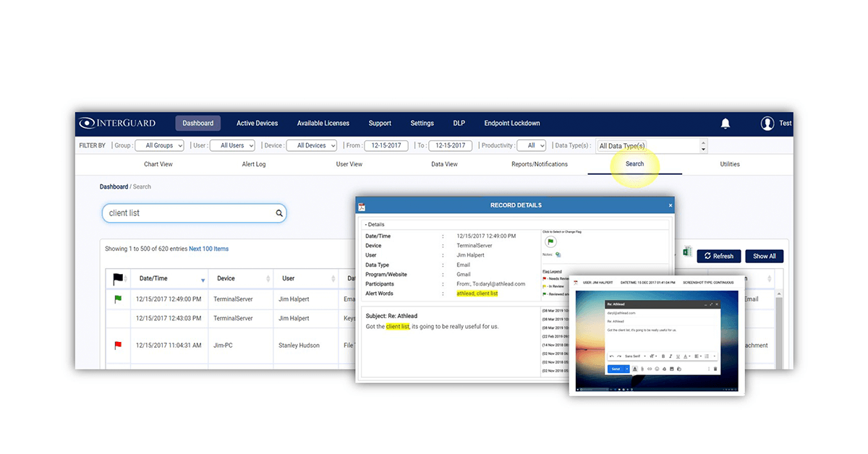This screenshot has height=454, width=868.
Task: Click the Show All button
Action: [765, 256]
